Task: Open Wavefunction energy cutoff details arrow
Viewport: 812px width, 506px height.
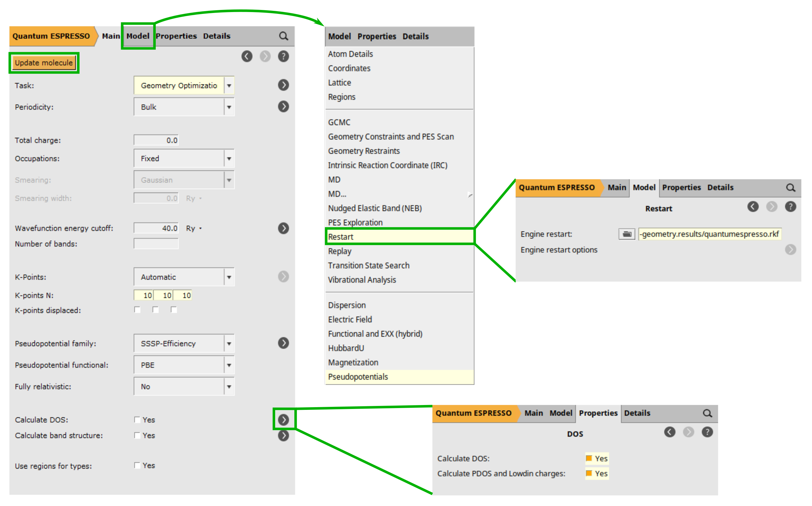Action: coord(284,228)
